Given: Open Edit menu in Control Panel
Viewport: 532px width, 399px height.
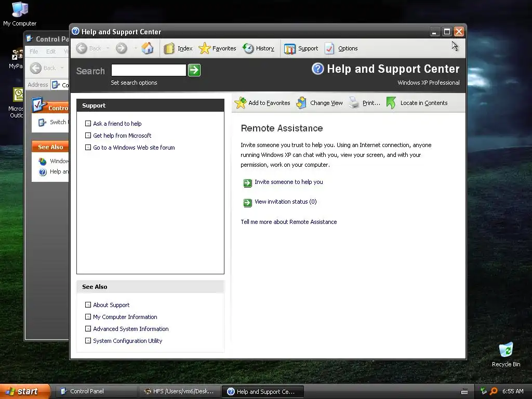Looking at the screenshot, I should pyautogui.click(x=51, y=51).
